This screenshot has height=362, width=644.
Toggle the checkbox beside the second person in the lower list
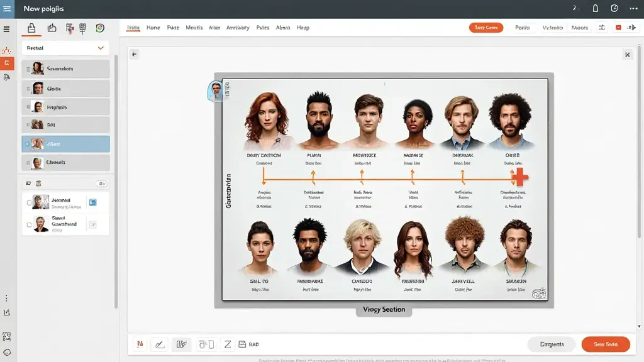[x=29, y=224]
